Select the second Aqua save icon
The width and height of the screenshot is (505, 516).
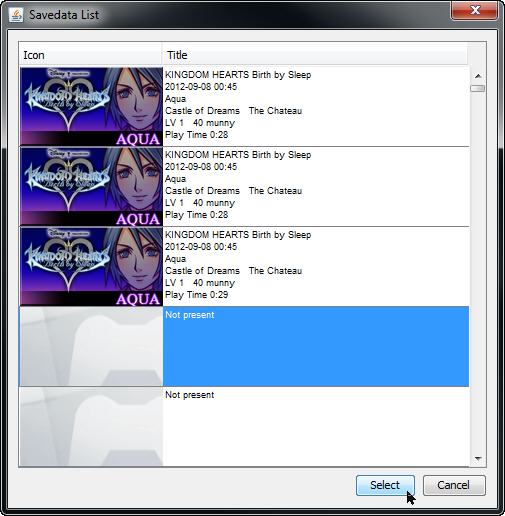coord(91,187)
